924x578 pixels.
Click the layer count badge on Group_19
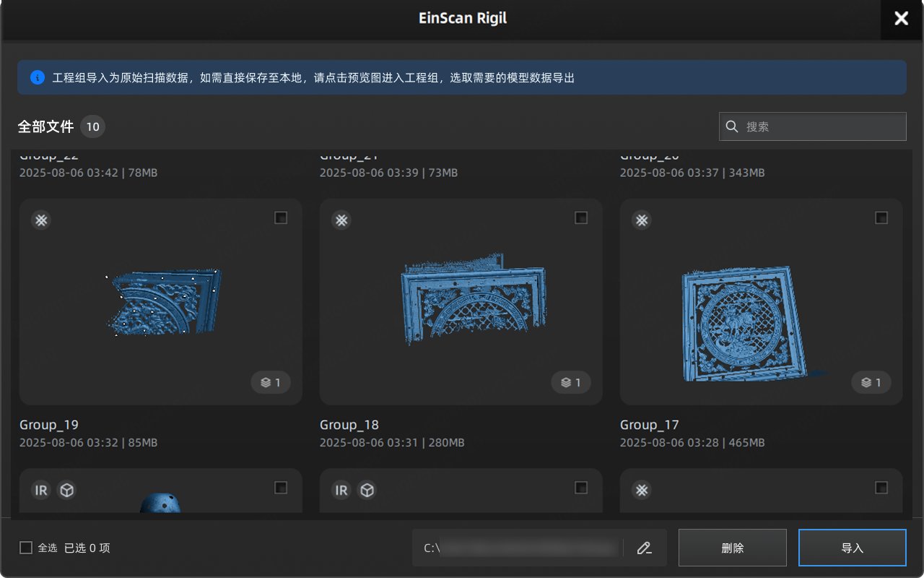271,382
